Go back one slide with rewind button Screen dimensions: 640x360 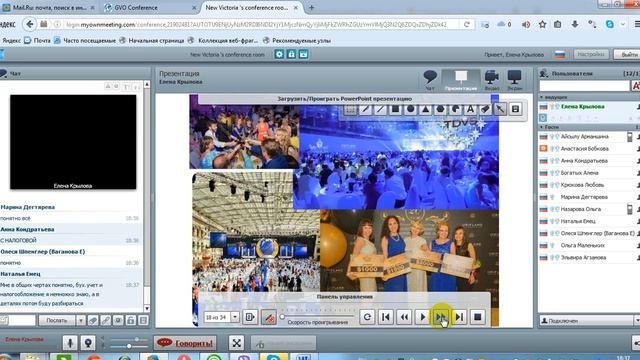404,317
